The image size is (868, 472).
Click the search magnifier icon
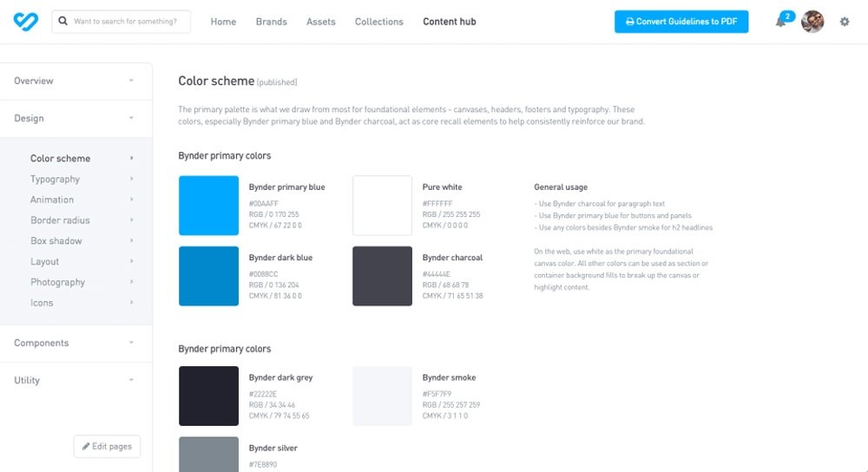tap(63, 22)
